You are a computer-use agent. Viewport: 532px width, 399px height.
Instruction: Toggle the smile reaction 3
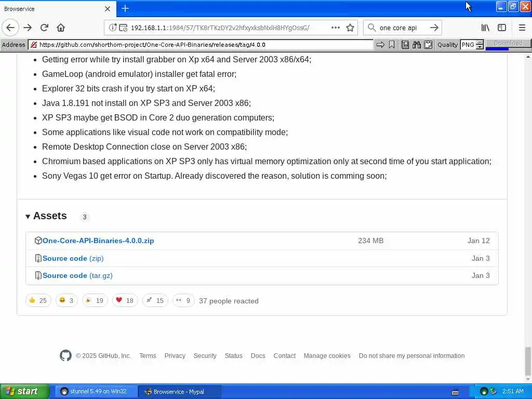[x=66, y=300]
